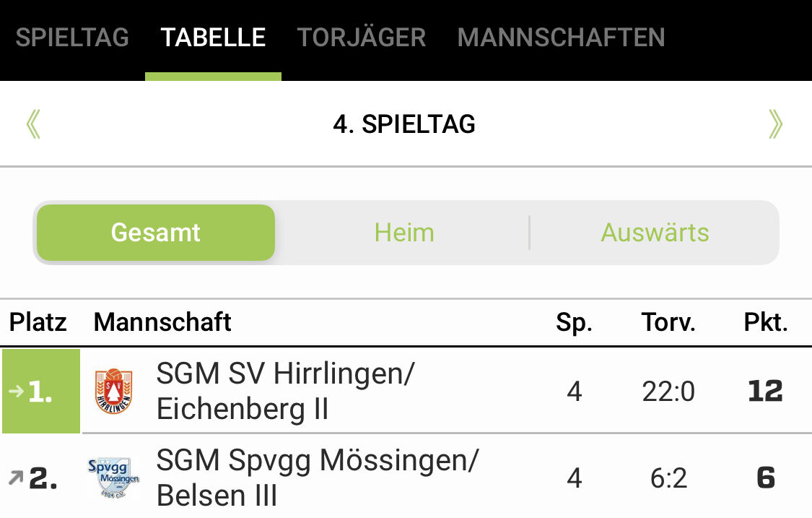The height and width of the screenshot is (518, 812).
Task: Click the Spvgg Mössingen club logo
Action: click(x=113, y=478)
